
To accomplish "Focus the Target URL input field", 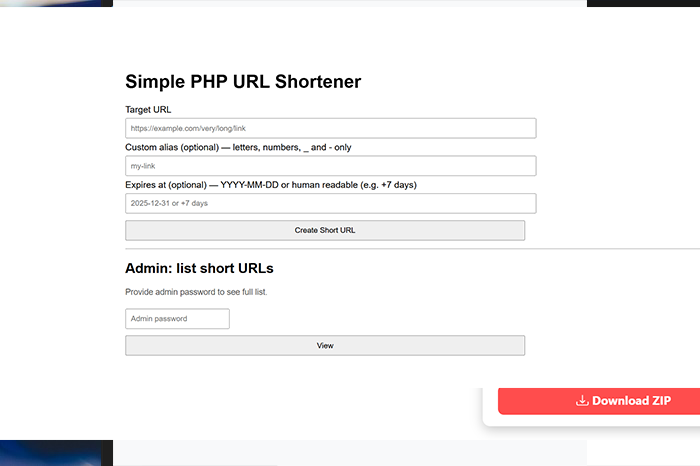I will point(330,128).
